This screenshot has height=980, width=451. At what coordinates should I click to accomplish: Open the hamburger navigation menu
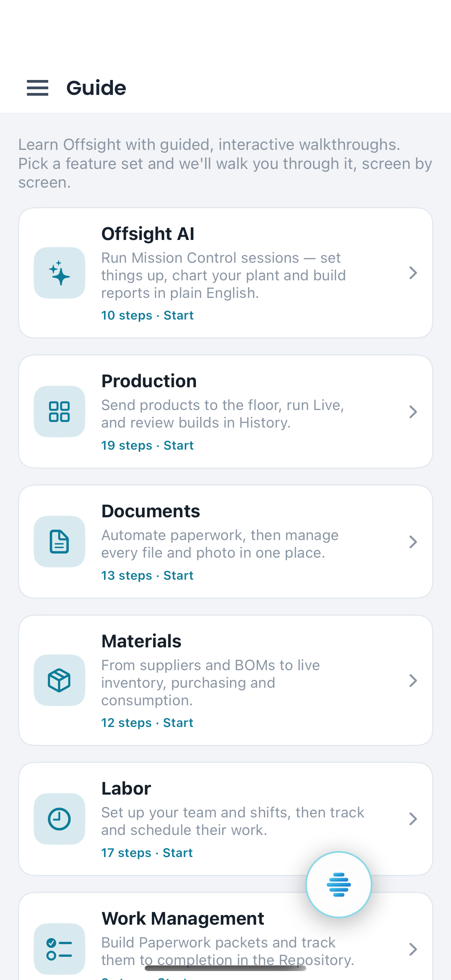tap(37, 88)
